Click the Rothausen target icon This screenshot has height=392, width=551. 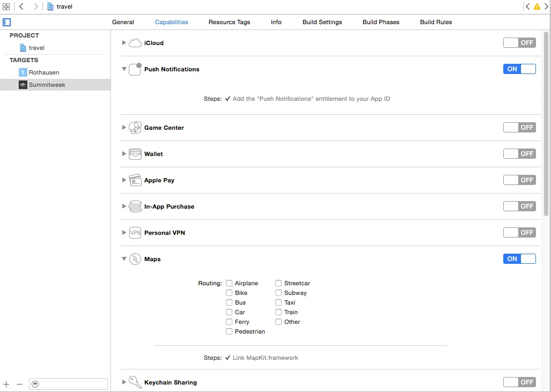23,72
